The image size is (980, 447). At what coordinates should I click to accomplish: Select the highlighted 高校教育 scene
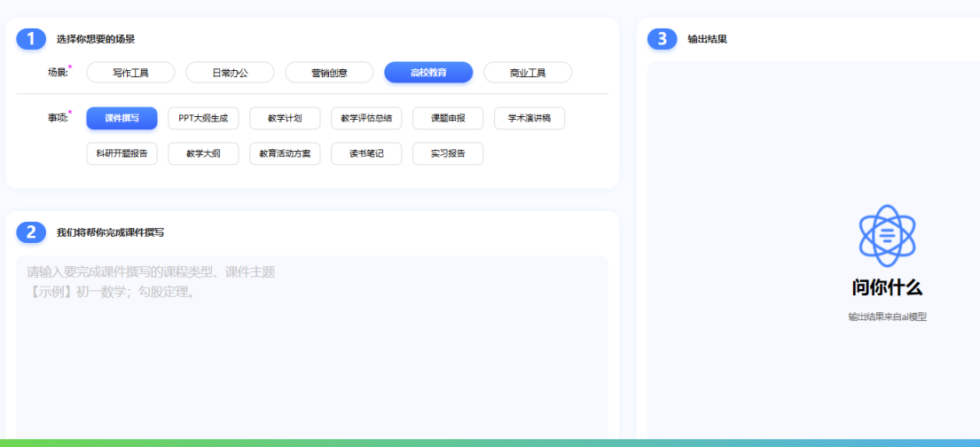coord(428,73)
